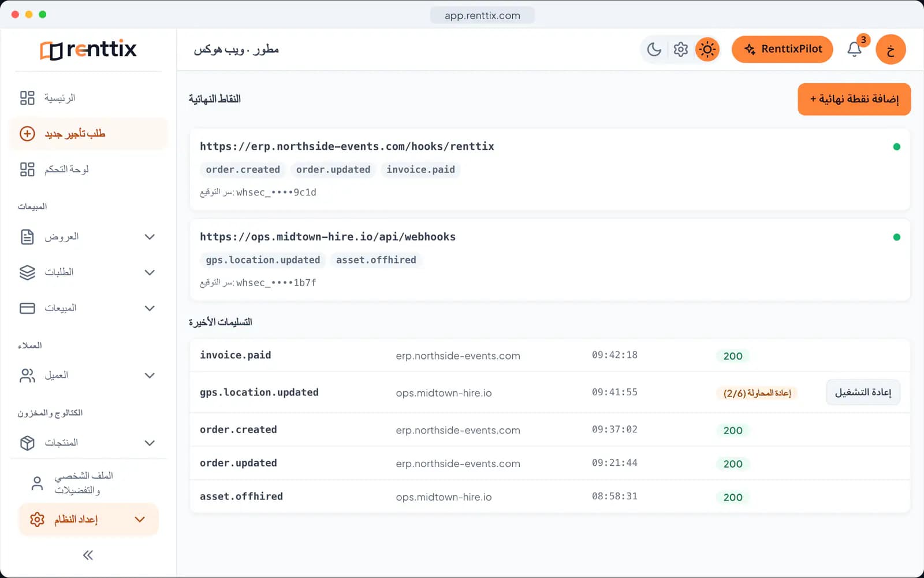
Task: Click the erp.northside-events status dot
Action: point(896,147)
